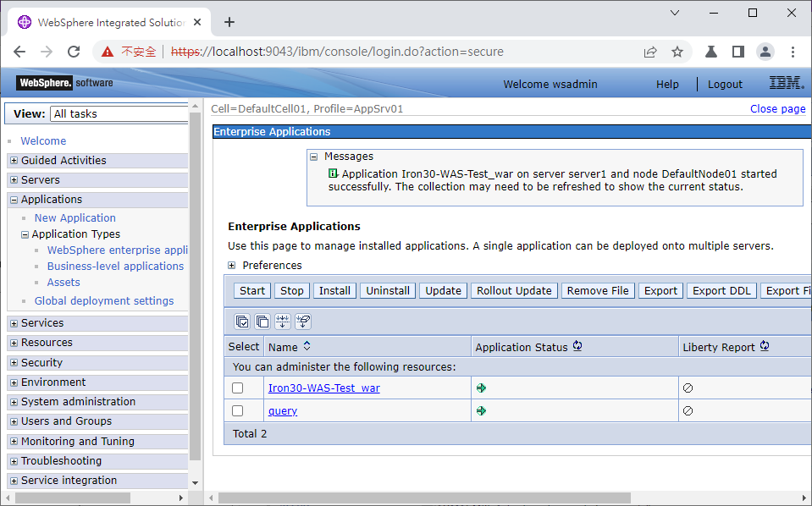Click the Uninstall button
This screenshot has width=812, height=506.
tap(388, 291)
